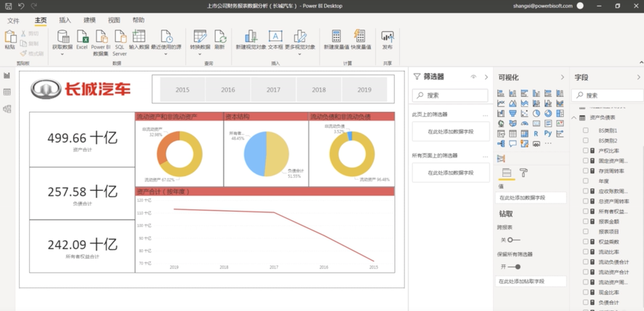This screenshot has height=311, width=644.
Task: Select the decomposition tree visual icon
Action: (501, 144)
